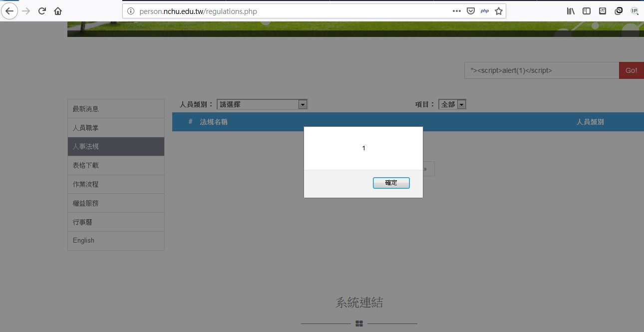Screen dimensions: 644x332
Task: Open the circular extension icon in toolbar
Action: tap(619, 11)
